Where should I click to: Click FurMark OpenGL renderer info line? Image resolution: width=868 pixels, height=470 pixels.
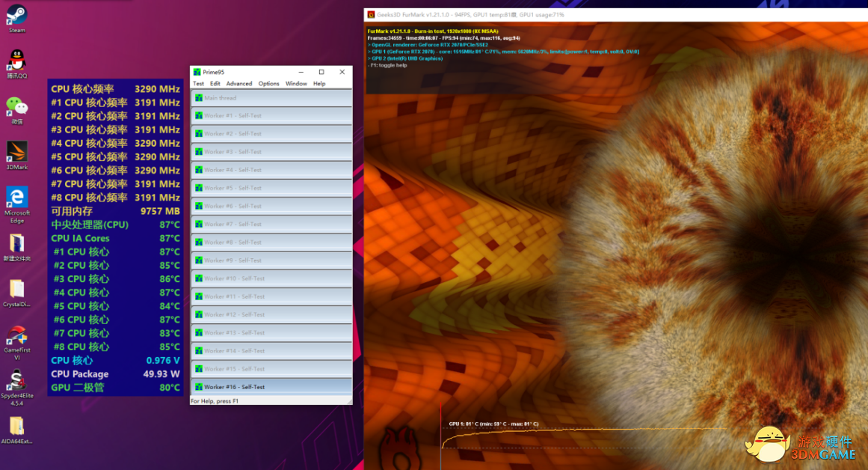click(x=428, y=45)
